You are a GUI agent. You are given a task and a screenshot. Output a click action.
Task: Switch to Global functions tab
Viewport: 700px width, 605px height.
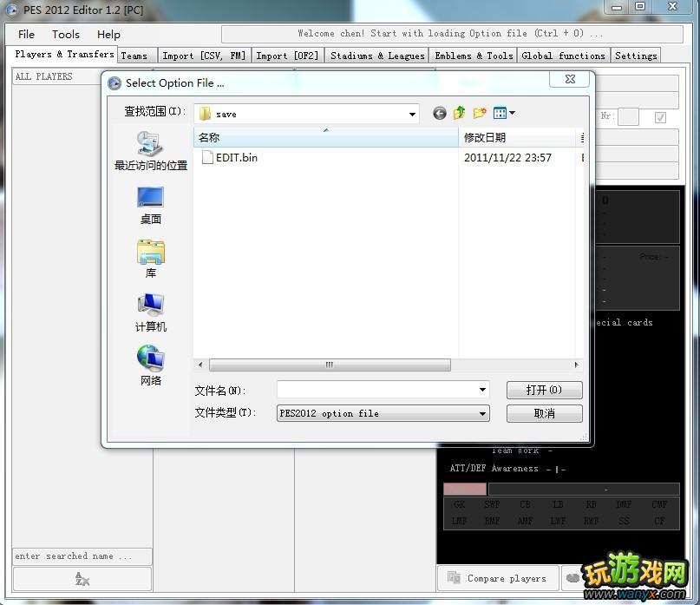[564, 56]
